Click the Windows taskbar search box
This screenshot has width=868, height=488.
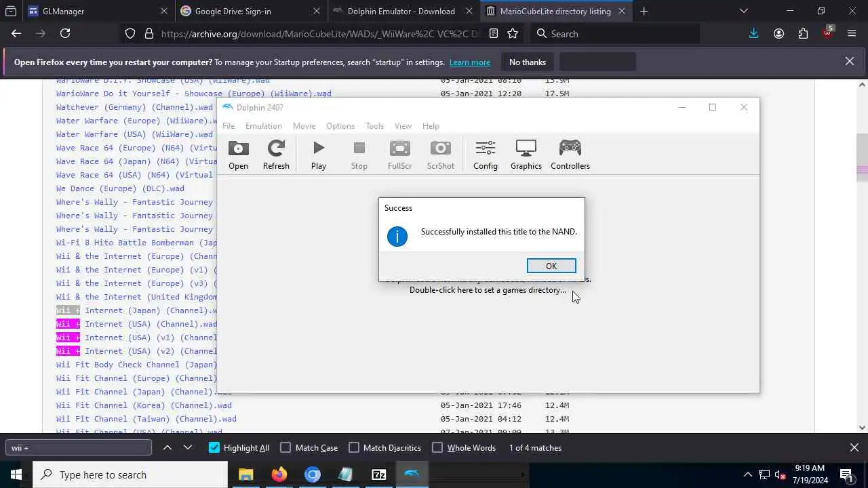point(130,474)
